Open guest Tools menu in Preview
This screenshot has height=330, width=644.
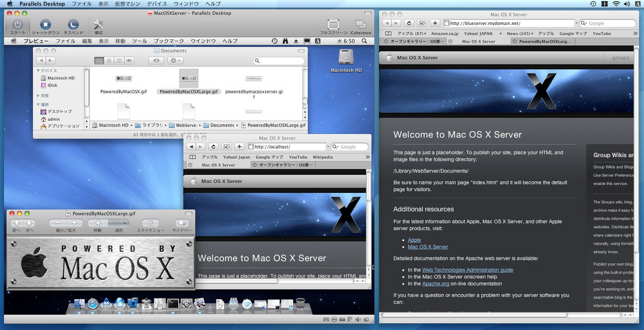click(139, 41)
